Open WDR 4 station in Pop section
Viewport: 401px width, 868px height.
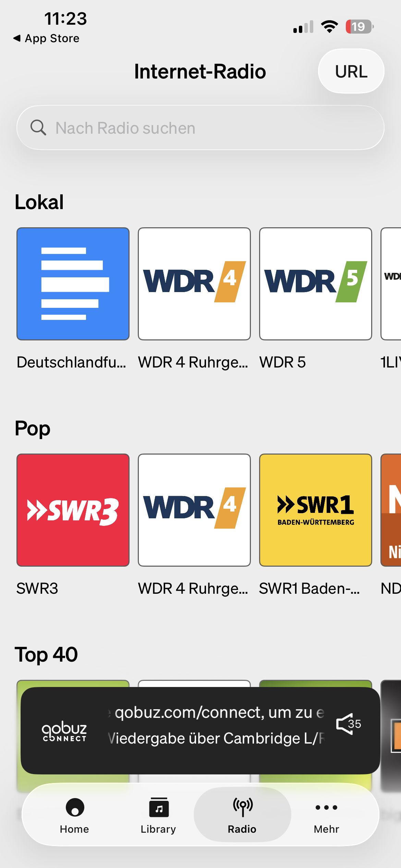[194, 510]
